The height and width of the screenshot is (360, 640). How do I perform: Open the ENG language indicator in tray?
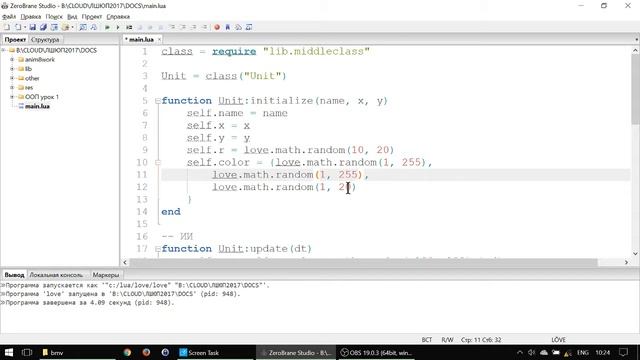(582, 352)
